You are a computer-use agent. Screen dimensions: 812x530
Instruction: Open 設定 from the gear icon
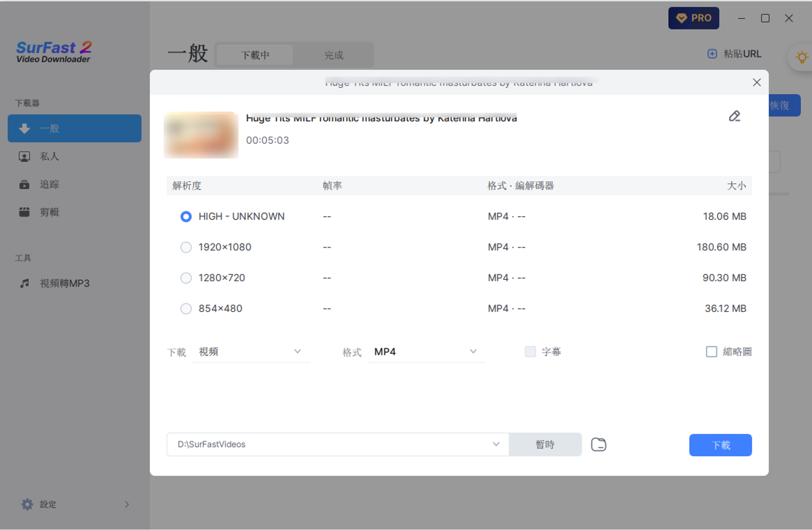pos(27,504)
